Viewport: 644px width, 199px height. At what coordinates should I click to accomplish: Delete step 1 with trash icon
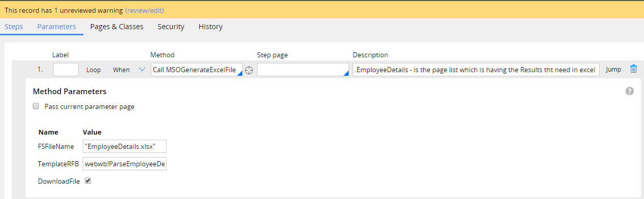pos(633,69)
